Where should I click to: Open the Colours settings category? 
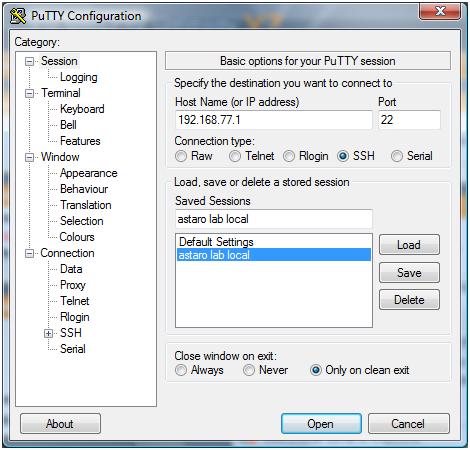click(x=77, y=237)
